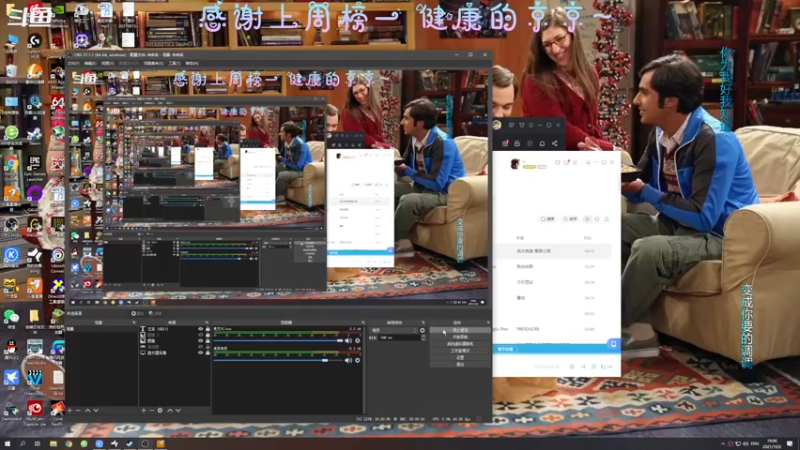Screen dimensions: 800x450
Task: Move the scene up in the Scenes list
Action: click(x=87, y=410)
